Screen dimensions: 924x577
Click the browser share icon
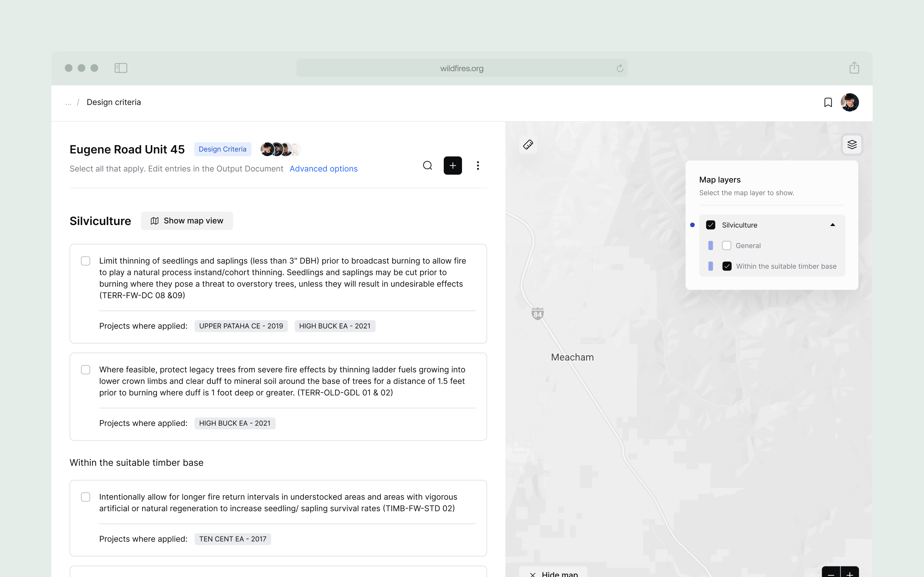pos(854,68)
